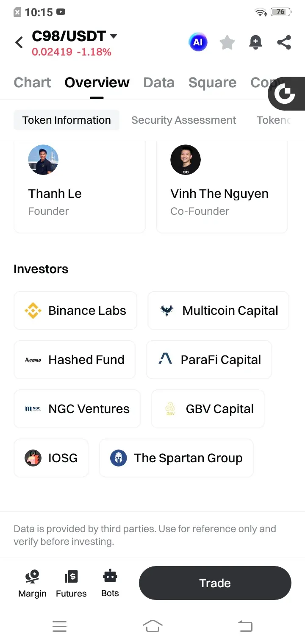Tap the back arrow icon
Image resolution: width=305 pixels, height=644 pixels.
[x=19, y=42]
